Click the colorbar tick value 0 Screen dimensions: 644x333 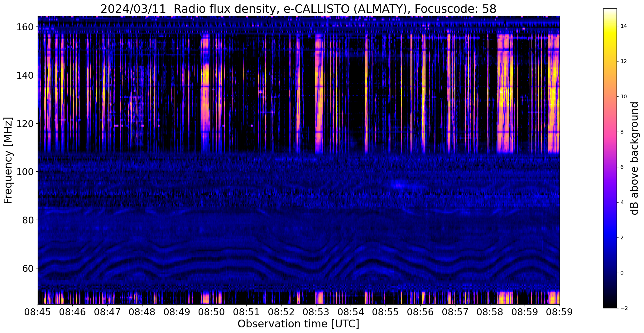[x=622, y=273]
